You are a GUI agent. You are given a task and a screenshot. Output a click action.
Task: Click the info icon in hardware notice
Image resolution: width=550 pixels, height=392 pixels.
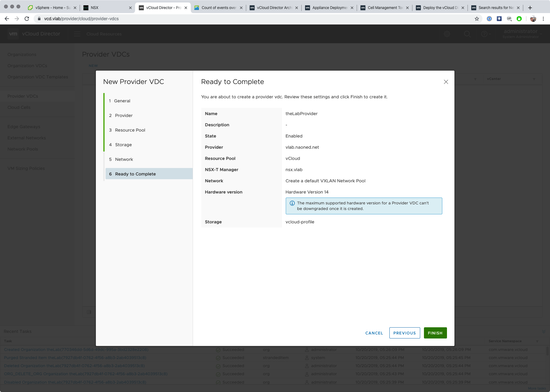(x=292, y=203)
